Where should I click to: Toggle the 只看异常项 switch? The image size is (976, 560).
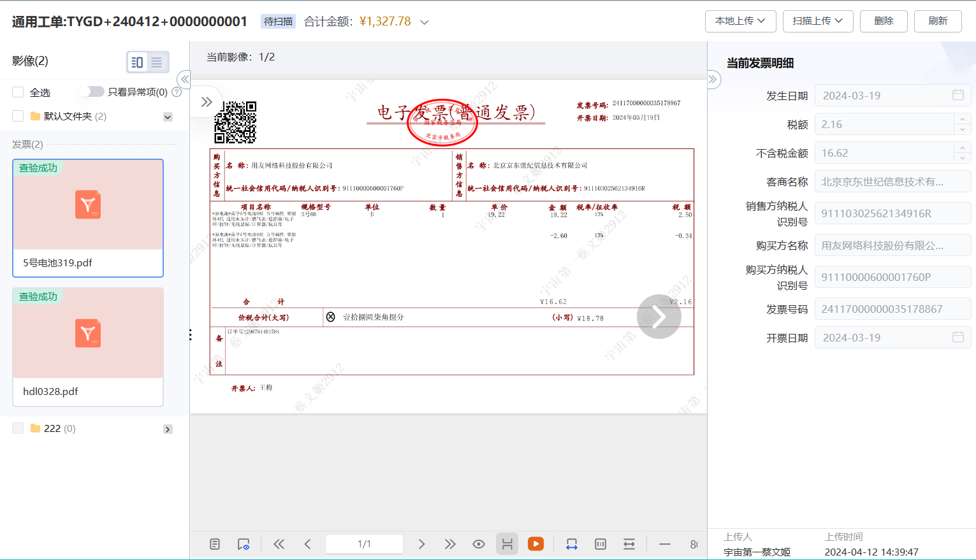(93, 92)
